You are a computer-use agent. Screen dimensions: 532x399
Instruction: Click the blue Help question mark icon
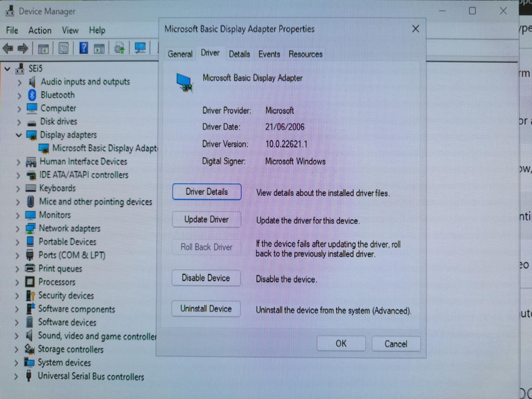point(84,48)
